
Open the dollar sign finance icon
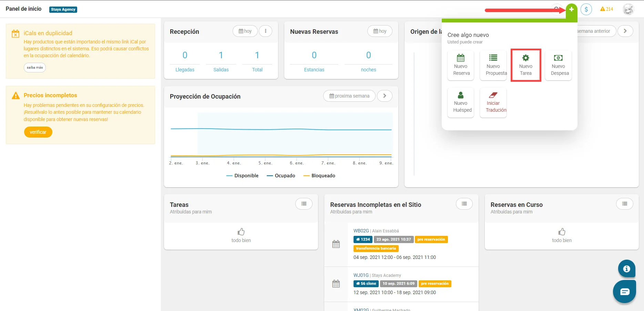tap(586, 9)
